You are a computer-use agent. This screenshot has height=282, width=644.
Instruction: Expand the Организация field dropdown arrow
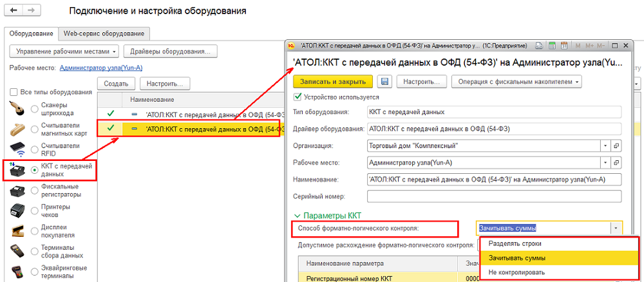tap(606, 146)
